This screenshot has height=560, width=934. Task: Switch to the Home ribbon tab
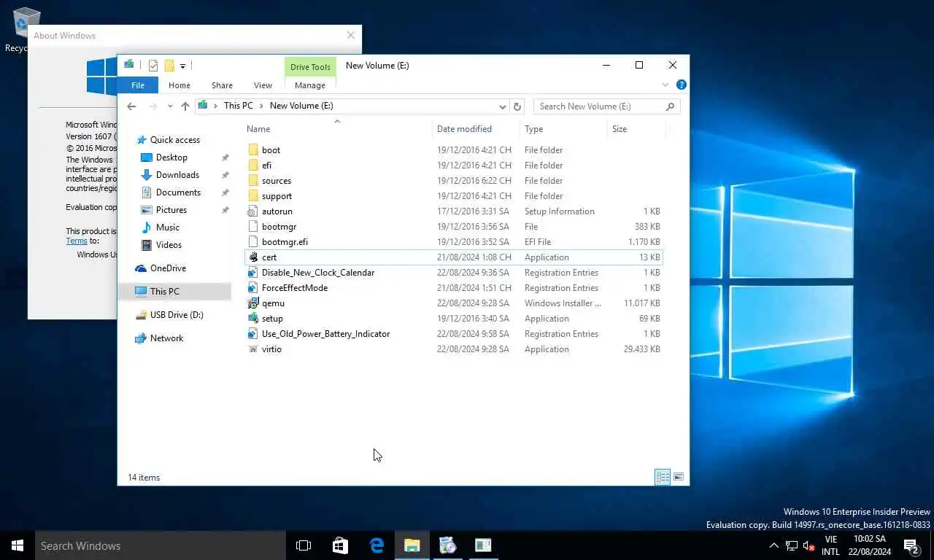pyautogui.click(x=180, y=85)
